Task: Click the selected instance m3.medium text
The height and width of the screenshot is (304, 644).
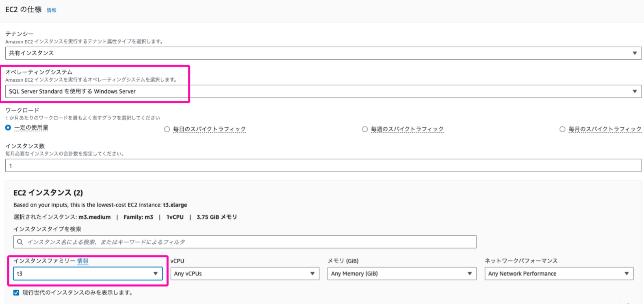Action: 95,217
